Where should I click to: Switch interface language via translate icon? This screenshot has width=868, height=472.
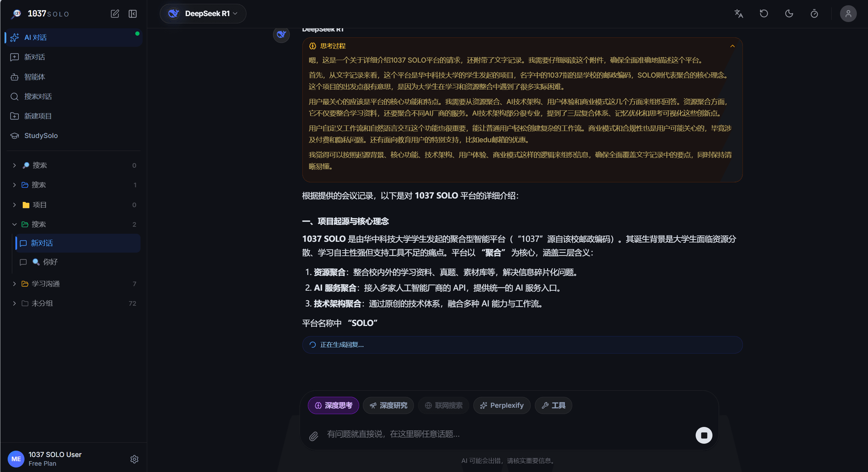pyautogui.click(x=738, y=13)
